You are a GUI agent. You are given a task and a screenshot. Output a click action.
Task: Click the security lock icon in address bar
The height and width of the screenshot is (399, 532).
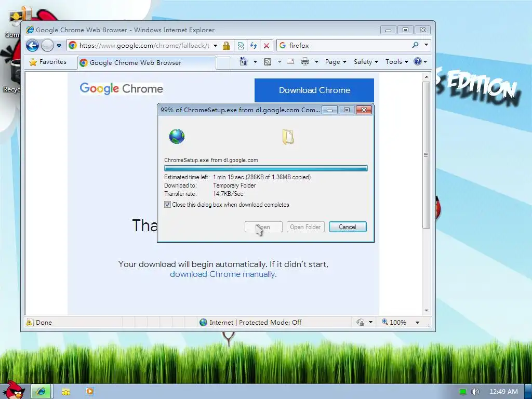click(227, 46)
